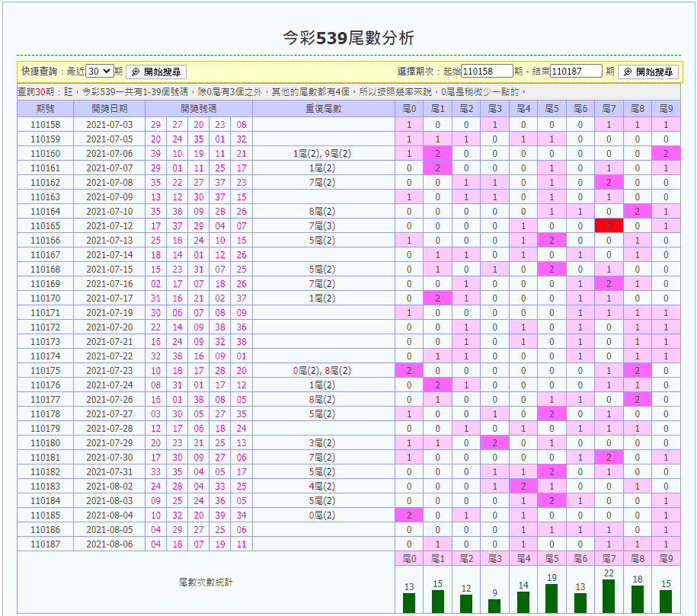Click the top 尾7 column header
Screen dimensions: 697x616
tap(609, 109)
